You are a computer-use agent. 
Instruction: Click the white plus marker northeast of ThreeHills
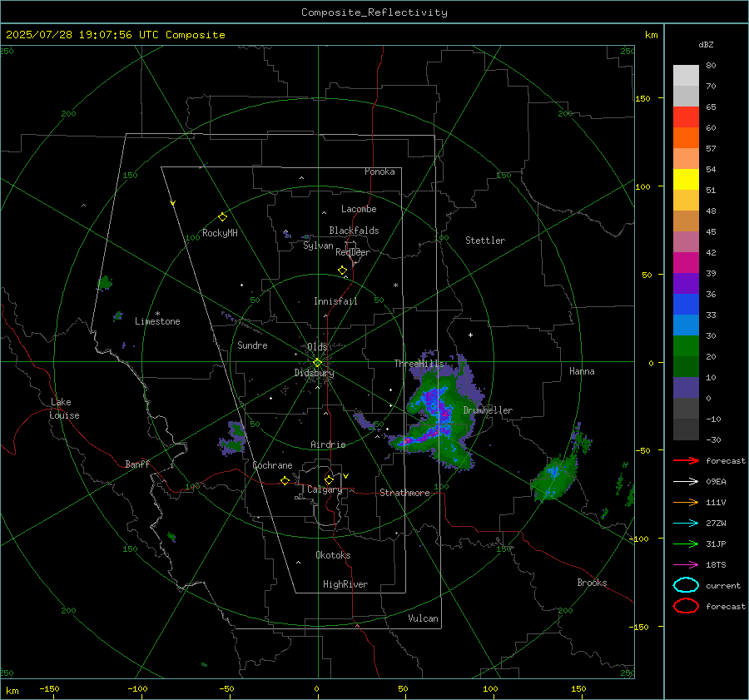[470, 335]
